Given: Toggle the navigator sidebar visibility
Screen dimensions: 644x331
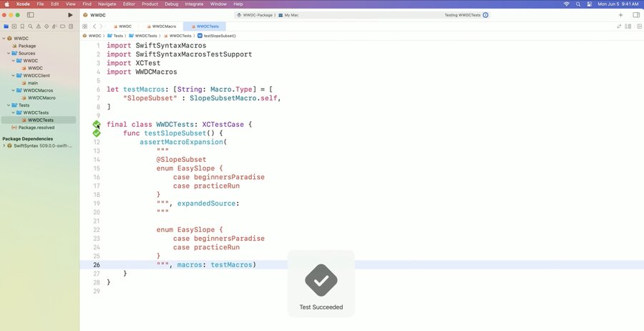Looking at the screenshot, I should coord(30,15).
